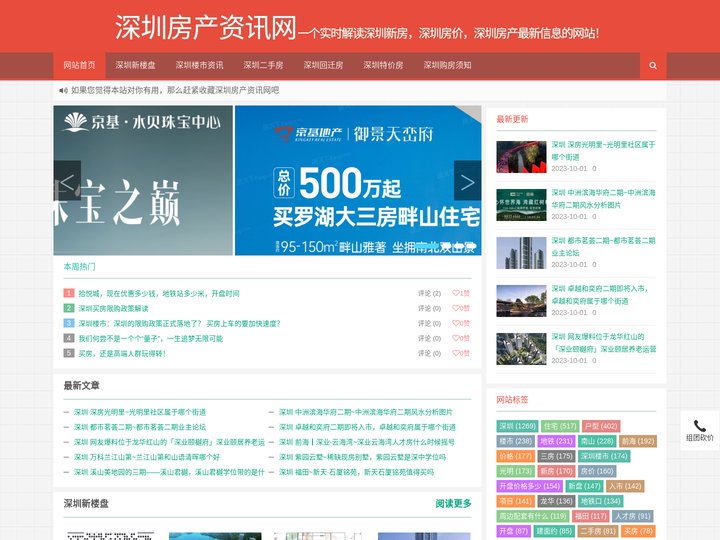Open sidebar thumbnail for 中洲滨海华府二期

[x=521, y=205]
